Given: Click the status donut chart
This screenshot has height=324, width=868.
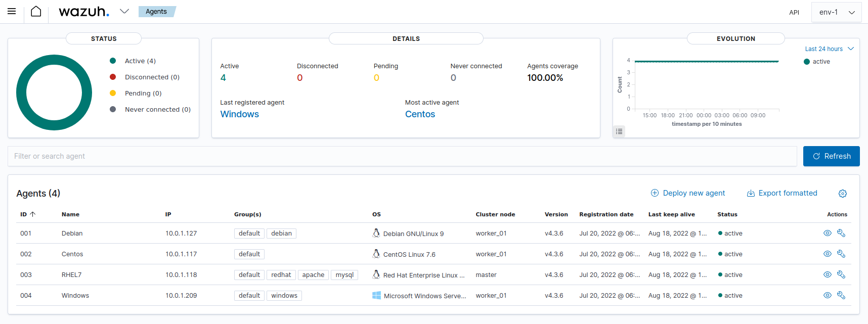Looking at the screenshot, I should coord(54,92).
